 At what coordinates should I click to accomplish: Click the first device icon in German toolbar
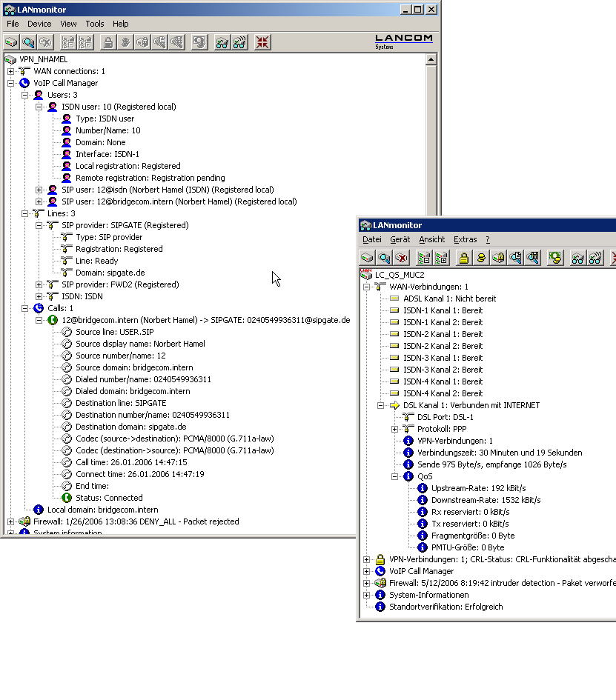pyautogui.click(x=367, y=258)
